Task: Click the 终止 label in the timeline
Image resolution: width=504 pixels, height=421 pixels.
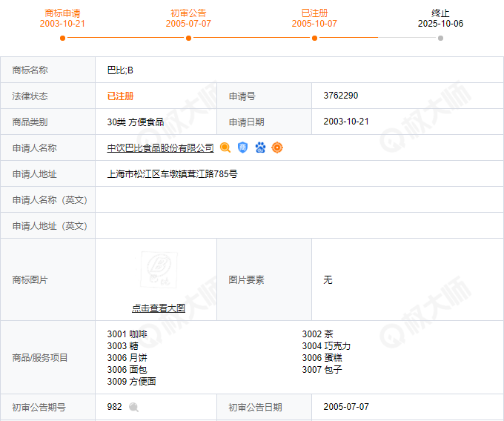Action: (440, 13)
